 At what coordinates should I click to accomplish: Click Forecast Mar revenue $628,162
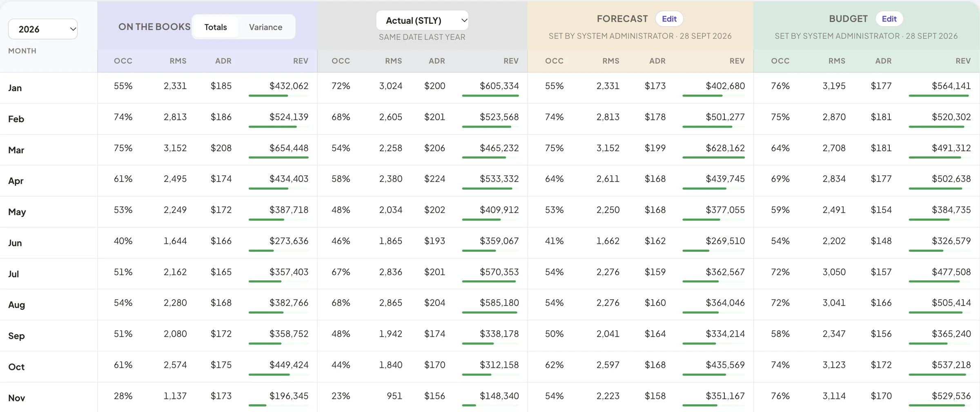[725, 148]
